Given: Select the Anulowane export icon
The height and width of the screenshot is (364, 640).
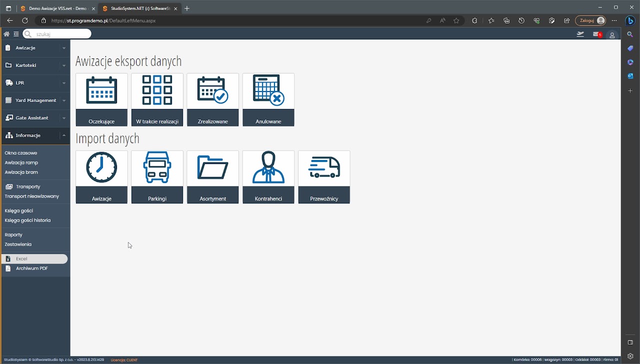Looking at the screenshot, I should click(268, 90).
